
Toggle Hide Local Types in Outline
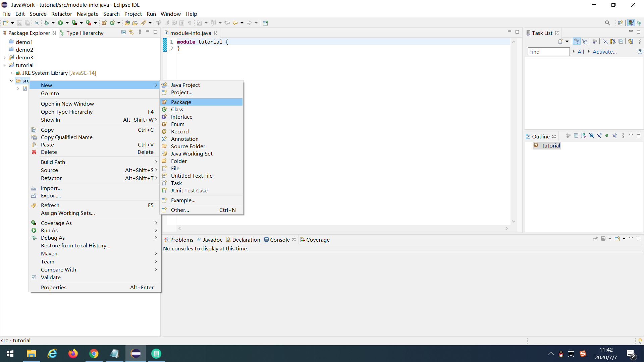(614, 136)
